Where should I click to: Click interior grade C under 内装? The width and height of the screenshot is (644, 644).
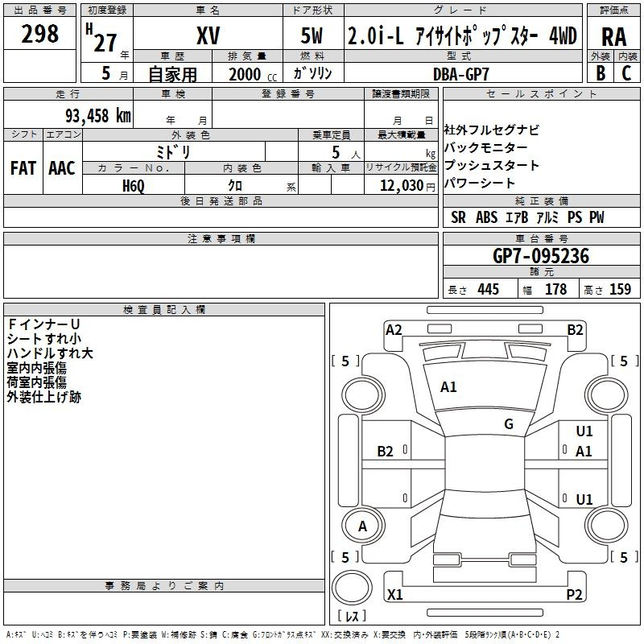click(626, 72)
